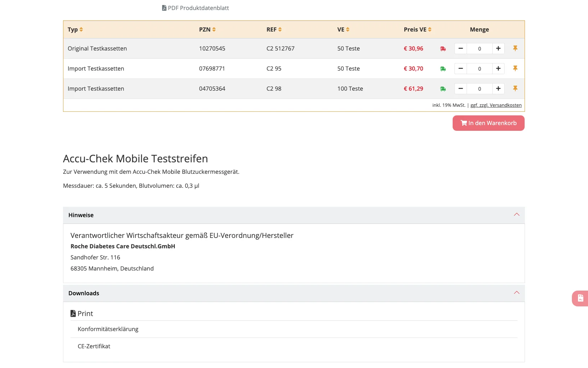
Task: Pin the Original Testkassetten row
Action: (515, 48)
